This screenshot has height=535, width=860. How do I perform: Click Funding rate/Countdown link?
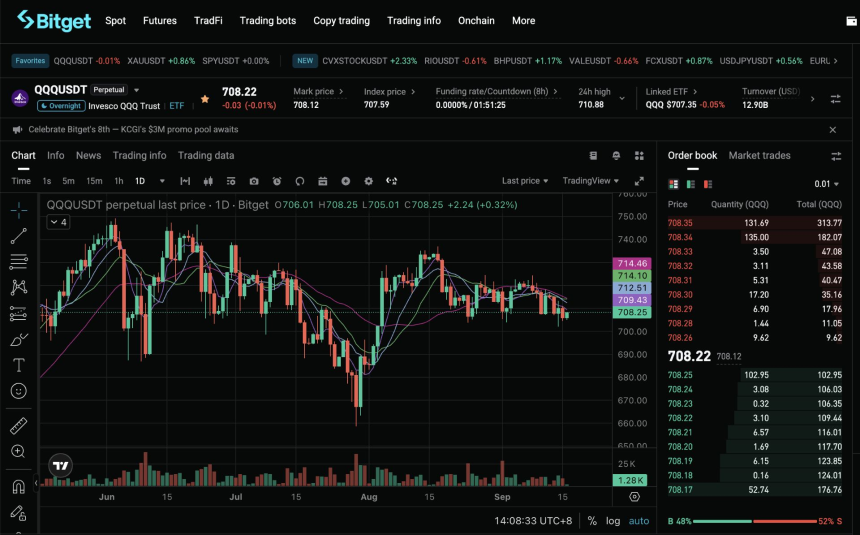[496, 92]
